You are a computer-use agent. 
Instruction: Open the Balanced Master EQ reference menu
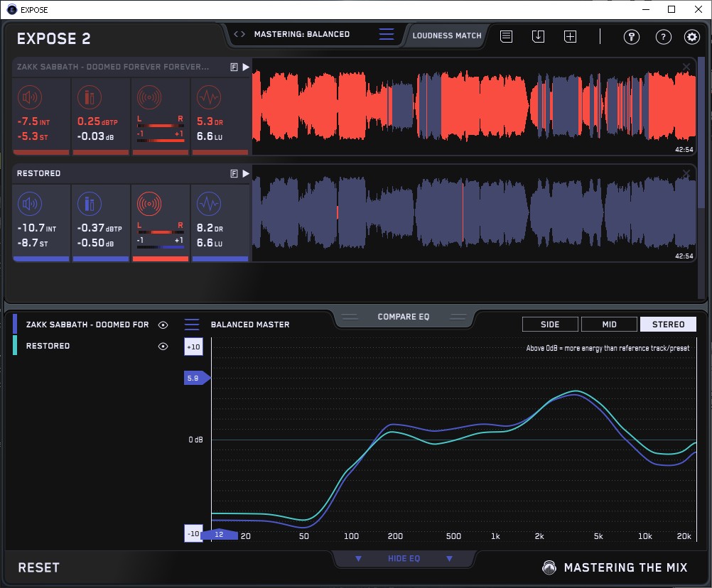point(192,325)
